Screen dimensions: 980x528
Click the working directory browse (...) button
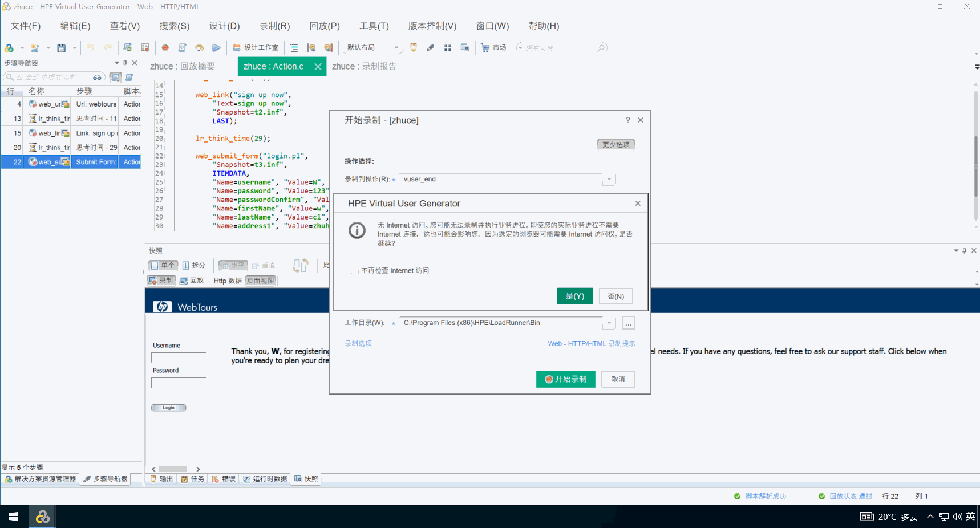coord(628,323)
